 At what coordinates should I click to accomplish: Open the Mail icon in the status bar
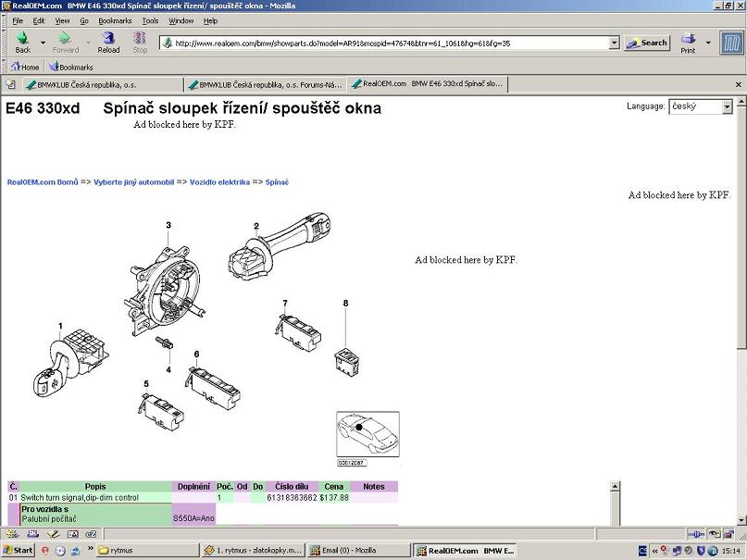point(32,534)
